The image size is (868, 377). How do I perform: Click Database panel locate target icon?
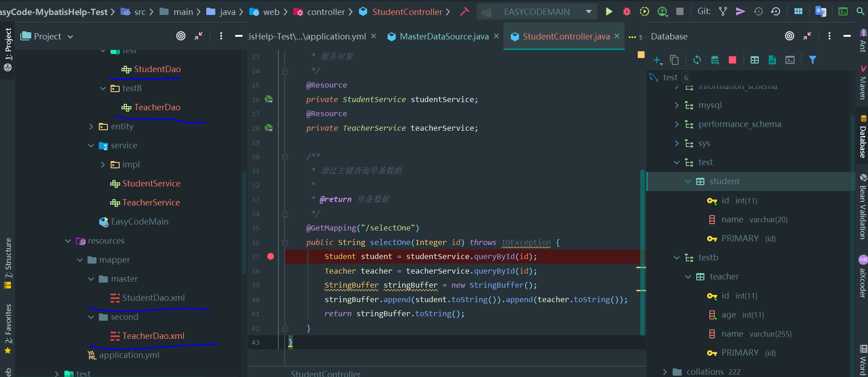tap(790, 36)
